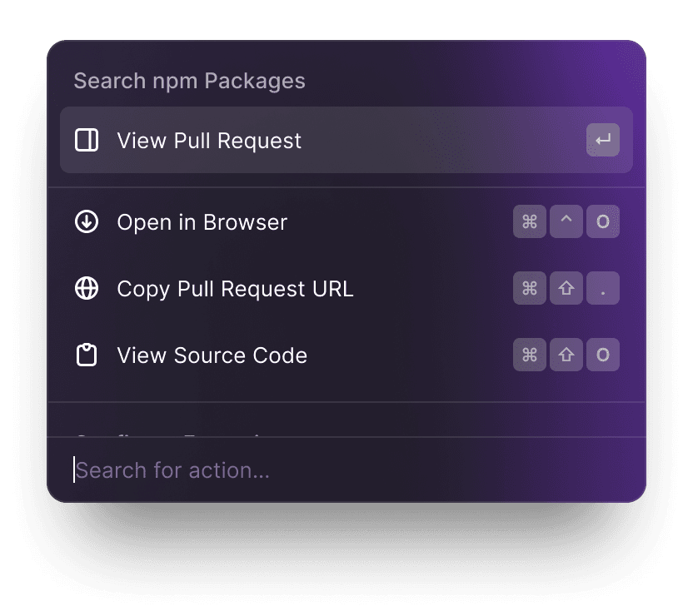Click the Shift key badge on View Source Code
The width and height of the screenshot is (693, 616).
coord(566,355)
